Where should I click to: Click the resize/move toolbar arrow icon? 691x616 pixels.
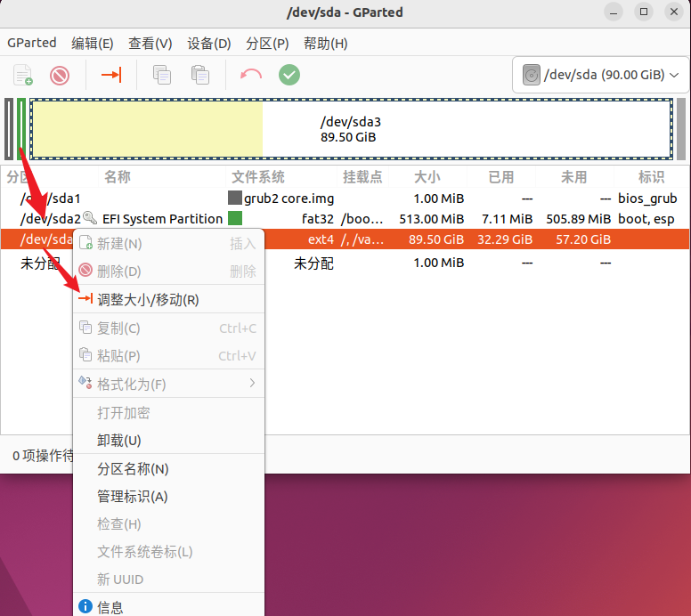tap(111, 75)
